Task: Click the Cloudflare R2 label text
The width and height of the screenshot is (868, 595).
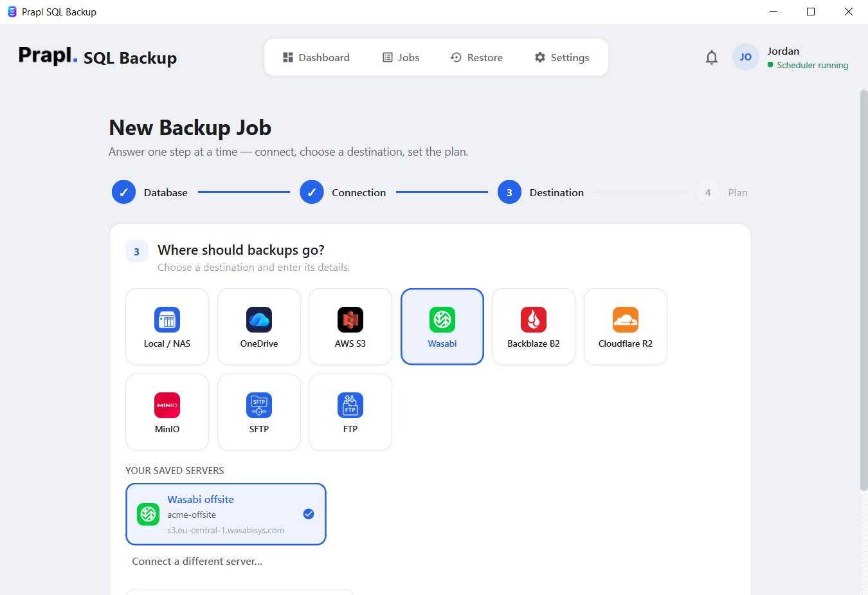Action: [626, 343]
